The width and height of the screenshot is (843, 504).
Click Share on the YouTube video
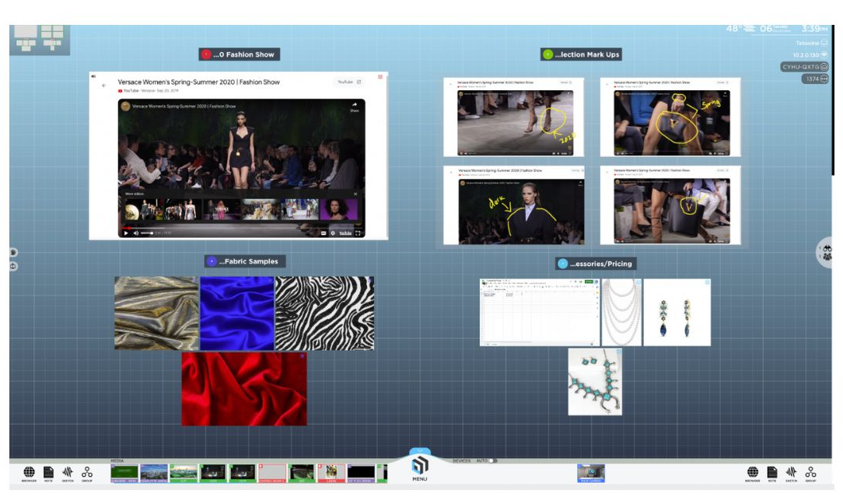(x=355, y=107)
